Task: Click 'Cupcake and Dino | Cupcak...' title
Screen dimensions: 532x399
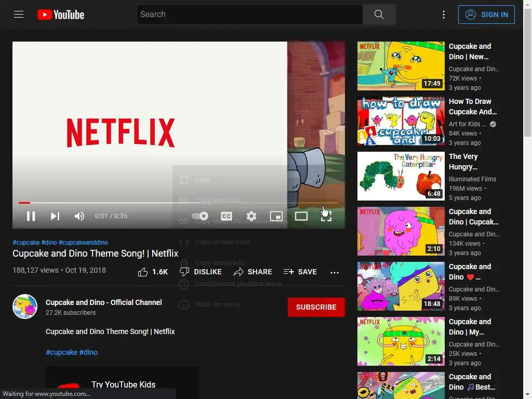Action: click(x=474, y=217)
